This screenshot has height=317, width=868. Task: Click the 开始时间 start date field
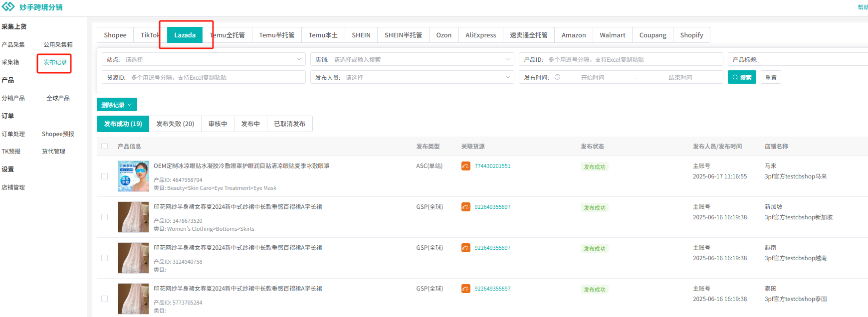[x=593, y=77]
